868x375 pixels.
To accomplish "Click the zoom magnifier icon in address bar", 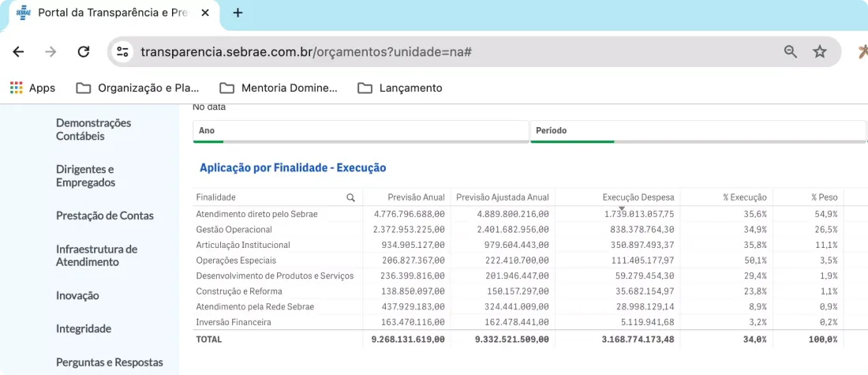I will click(791, 52).
